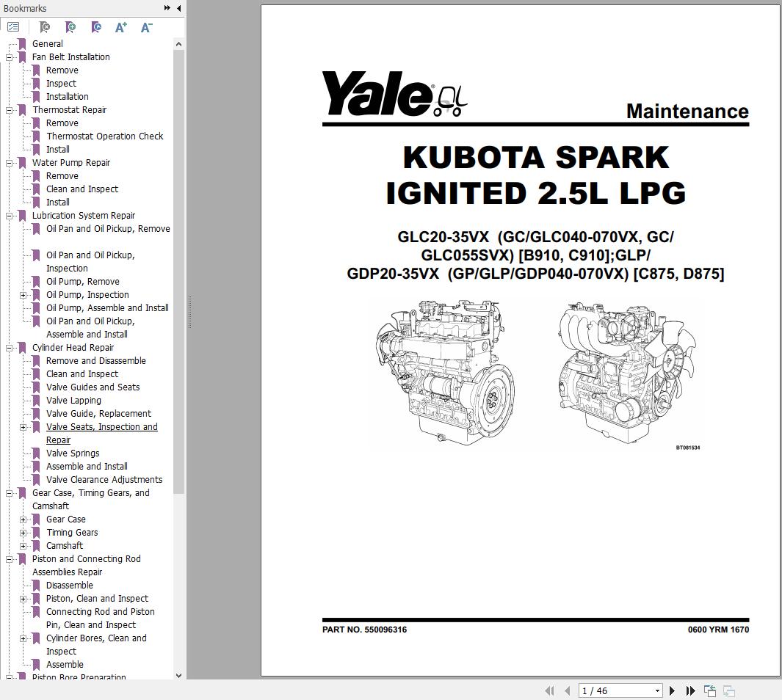Open the Valve Clearance Adjustments bookmark
Viewport: 782px width, 700px height.
(104, 480)
